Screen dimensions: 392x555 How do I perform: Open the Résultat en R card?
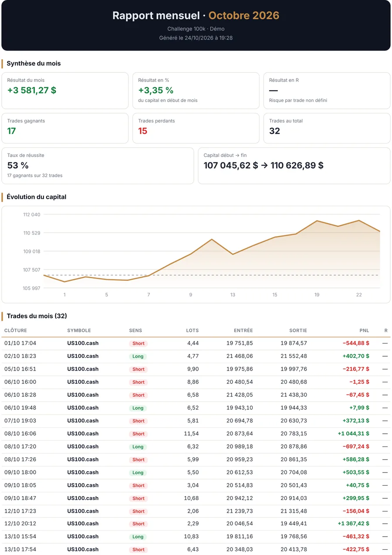pyautogui.click(x=327, y=91)
